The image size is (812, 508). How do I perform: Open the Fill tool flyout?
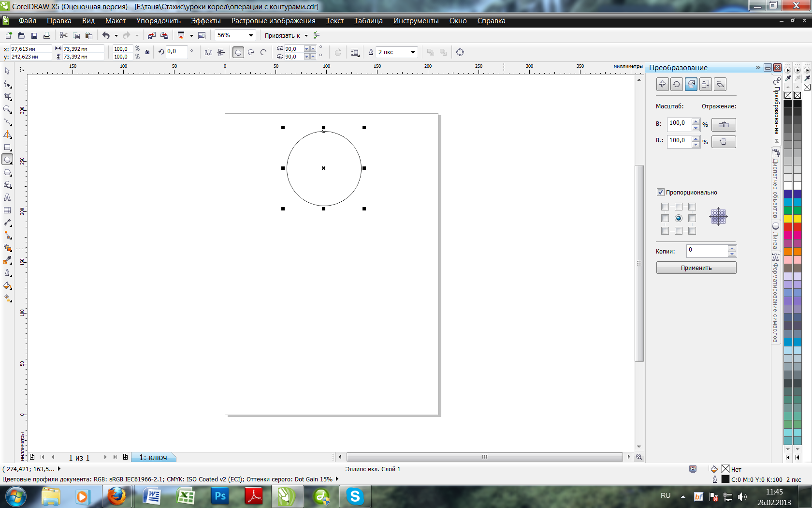pos(7,285)
